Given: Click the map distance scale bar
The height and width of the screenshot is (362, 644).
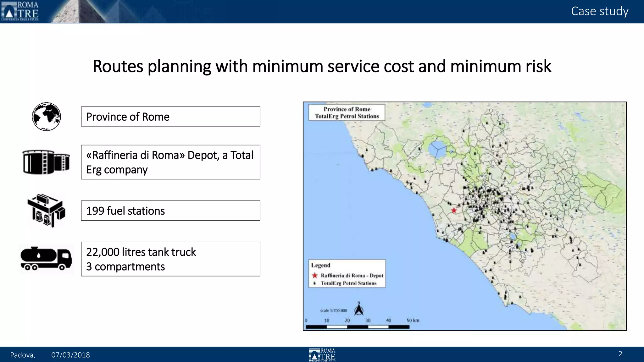Looking at the screenshot, I should pos(358,327).
